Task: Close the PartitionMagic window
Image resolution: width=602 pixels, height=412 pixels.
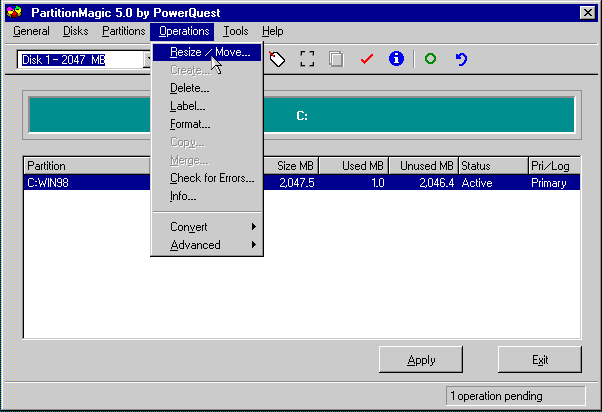Action: [588, 13]
